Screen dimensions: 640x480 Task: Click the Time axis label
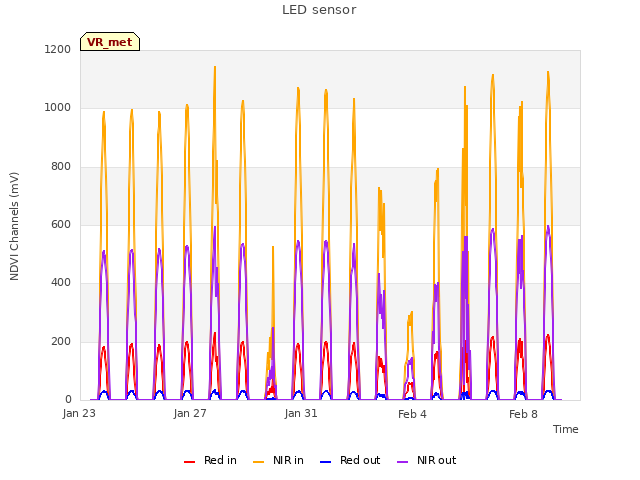tap(565, 429)
